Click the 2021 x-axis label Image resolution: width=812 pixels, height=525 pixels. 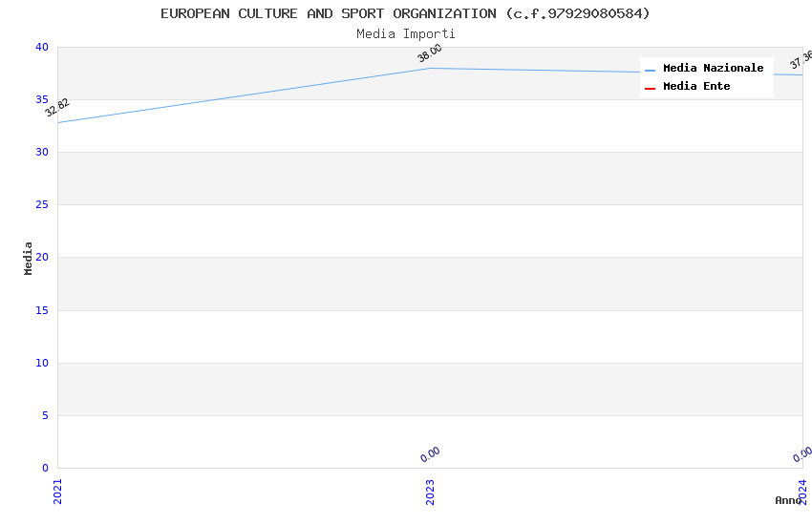click(x=57, y=492)
